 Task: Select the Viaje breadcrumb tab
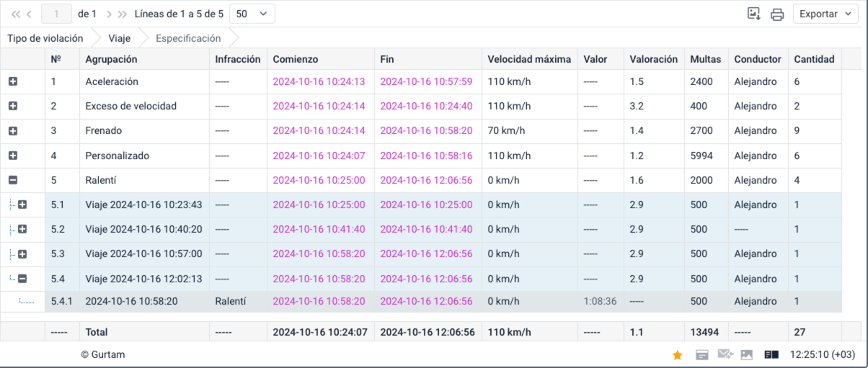click(x=119, y=38)
